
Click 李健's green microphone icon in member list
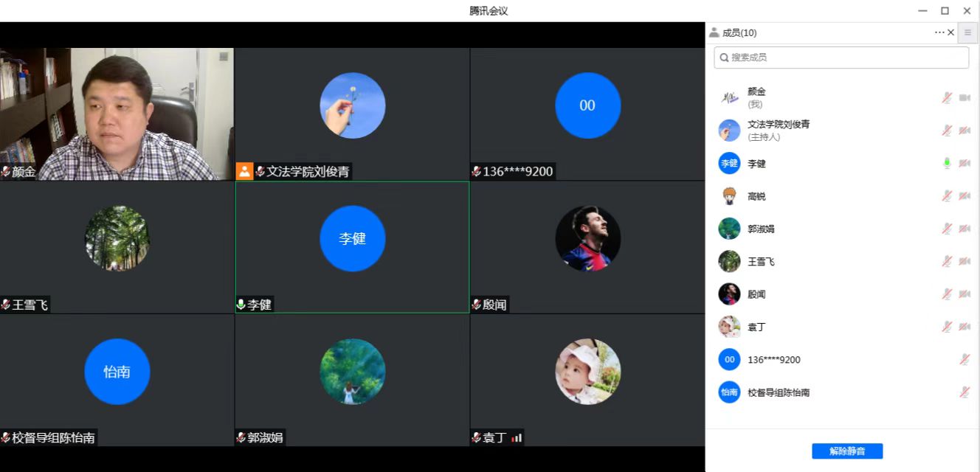click(x=947, y=163)
